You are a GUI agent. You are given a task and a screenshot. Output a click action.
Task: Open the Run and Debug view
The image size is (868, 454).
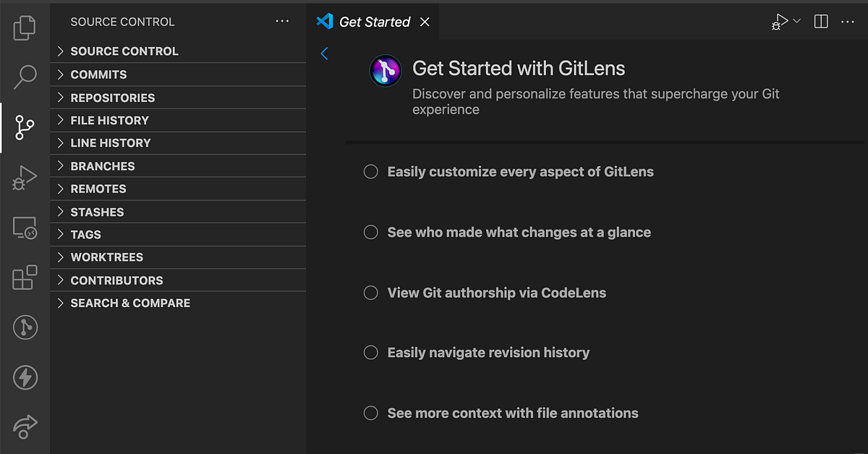tap(25, 177)
